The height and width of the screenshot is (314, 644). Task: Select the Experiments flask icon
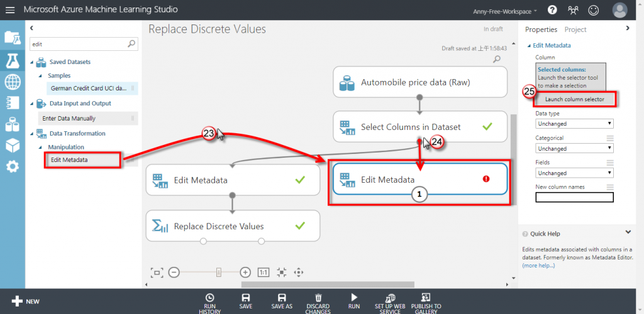(x=13, y=60)
